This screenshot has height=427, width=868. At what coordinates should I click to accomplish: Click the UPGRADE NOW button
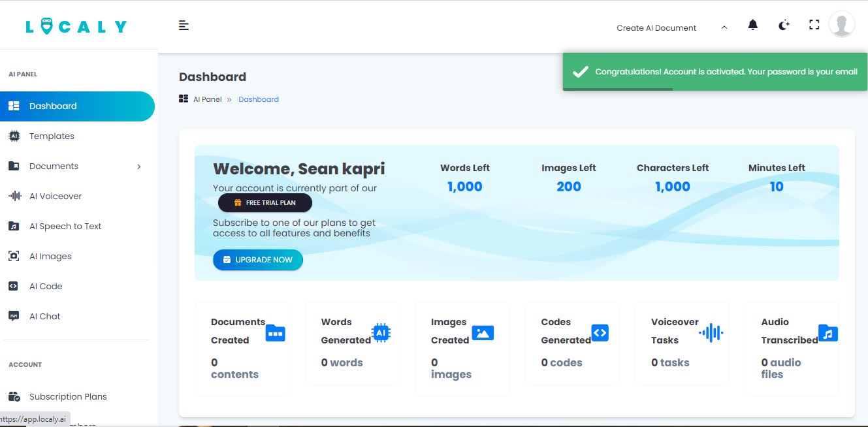pos(258,260)
